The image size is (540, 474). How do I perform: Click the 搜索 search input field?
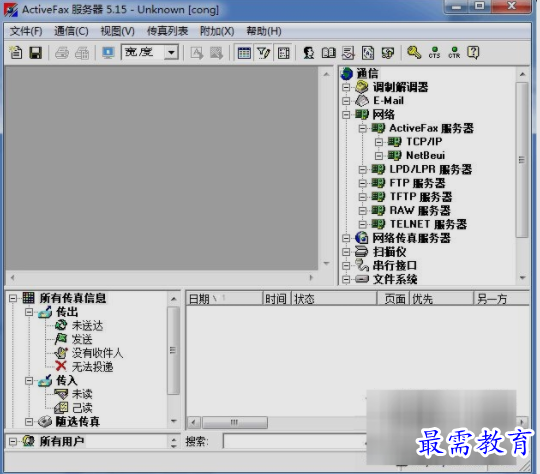(295, 441)
